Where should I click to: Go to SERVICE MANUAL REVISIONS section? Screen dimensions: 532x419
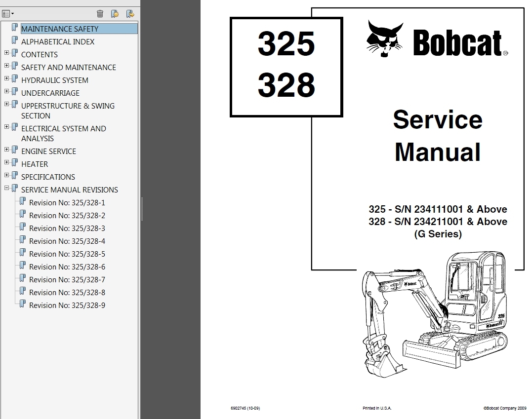[70, 190]
